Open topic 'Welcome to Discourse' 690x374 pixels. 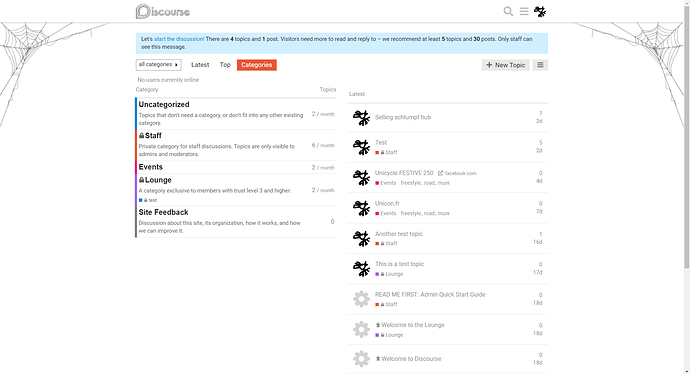411,359
